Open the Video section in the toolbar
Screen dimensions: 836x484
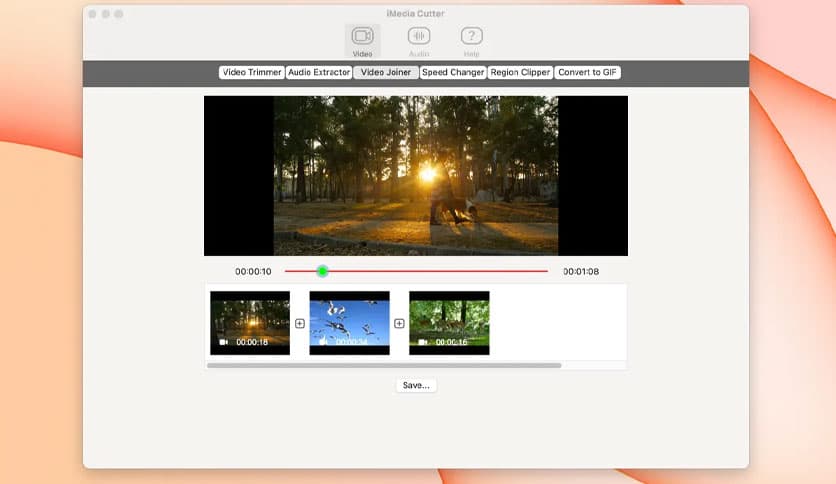tap(363, 41)
